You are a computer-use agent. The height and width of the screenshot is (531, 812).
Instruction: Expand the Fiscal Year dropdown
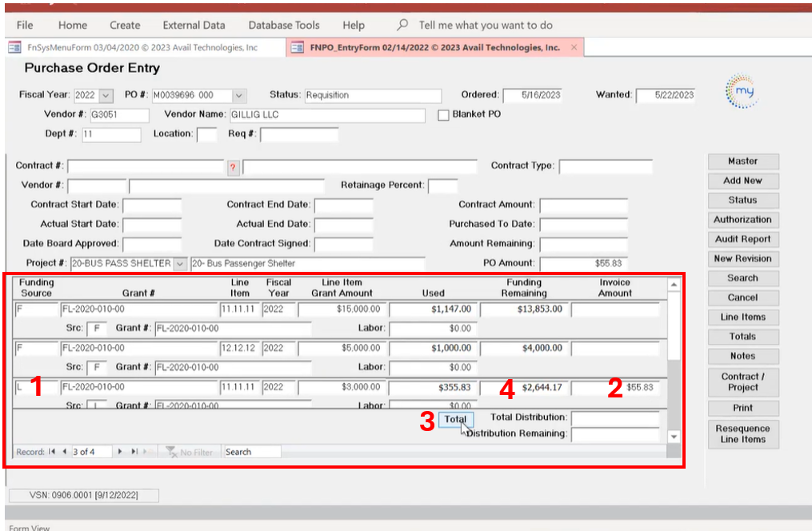tap(106, 95)
